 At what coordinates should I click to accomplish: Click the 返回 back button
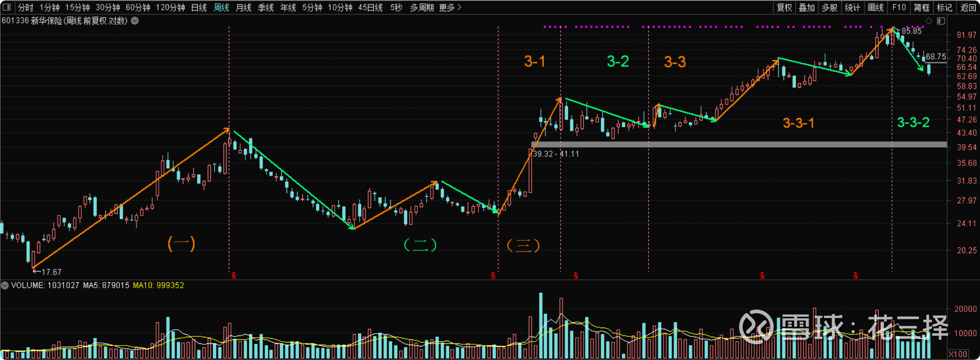coord(968,7)
